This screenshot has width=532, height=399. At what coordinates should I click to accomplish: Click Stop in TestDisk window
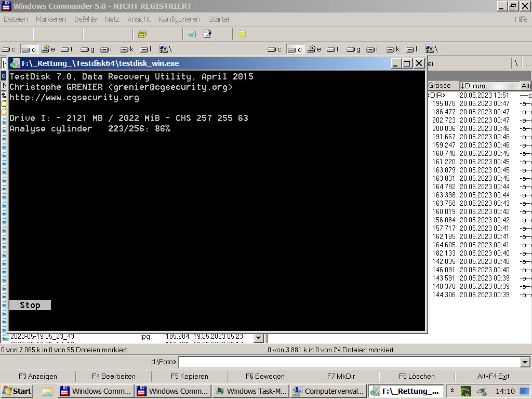point(30,305)
